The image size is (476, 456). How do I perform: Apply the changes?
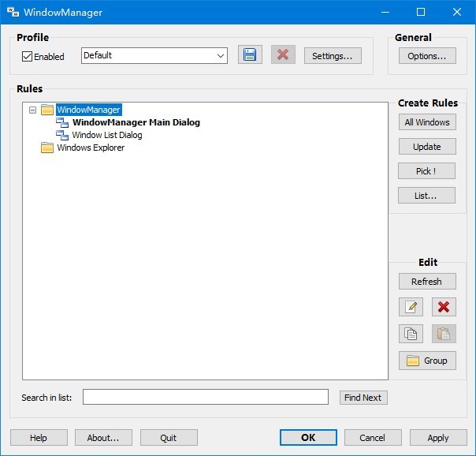(438, 438)
